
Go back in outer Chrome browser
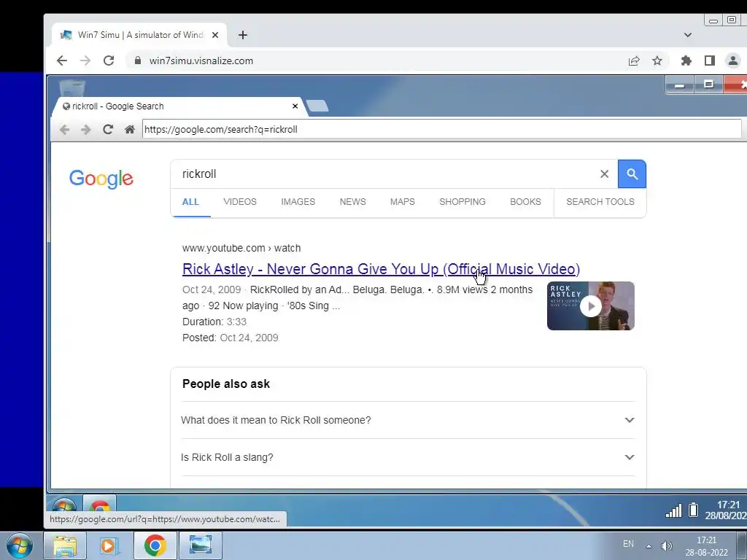click(x=61, y=61)
